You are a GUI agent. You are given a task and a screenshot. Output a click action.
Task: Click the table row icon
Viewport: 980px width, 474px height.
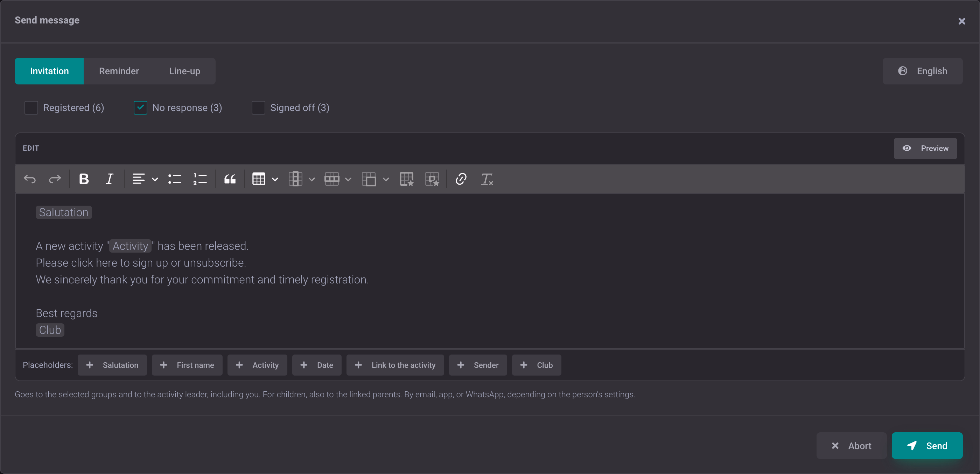point(332,179)
